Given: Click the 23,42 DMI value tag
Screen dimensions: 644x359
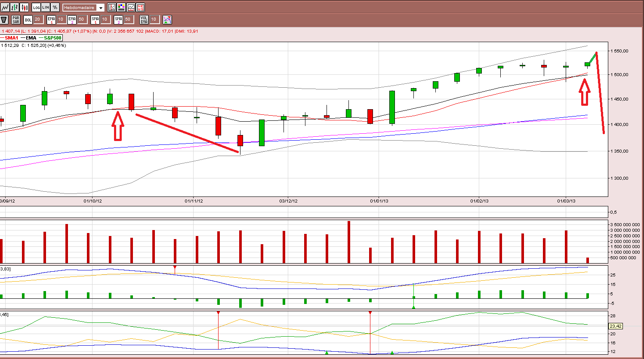Looking at the screenshot, I should coord(616,326).
